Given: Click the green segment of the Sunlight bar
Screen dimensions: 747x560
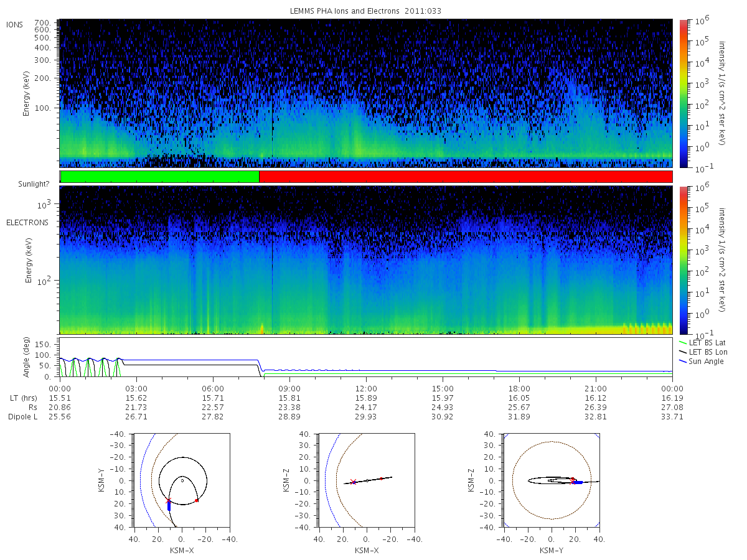Looking at the screenshot, I should point(160,177).
